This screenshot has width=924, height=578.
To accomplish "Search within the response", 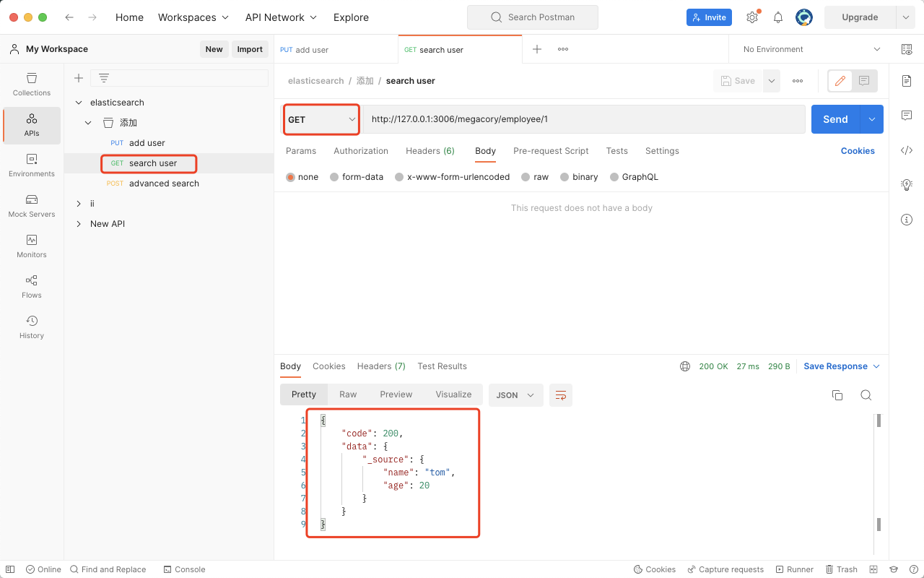I will (866, 395).
